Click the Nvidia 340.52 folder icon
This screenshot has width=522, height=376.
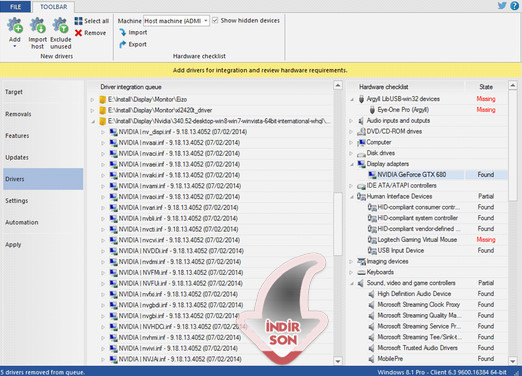(103, 121)
